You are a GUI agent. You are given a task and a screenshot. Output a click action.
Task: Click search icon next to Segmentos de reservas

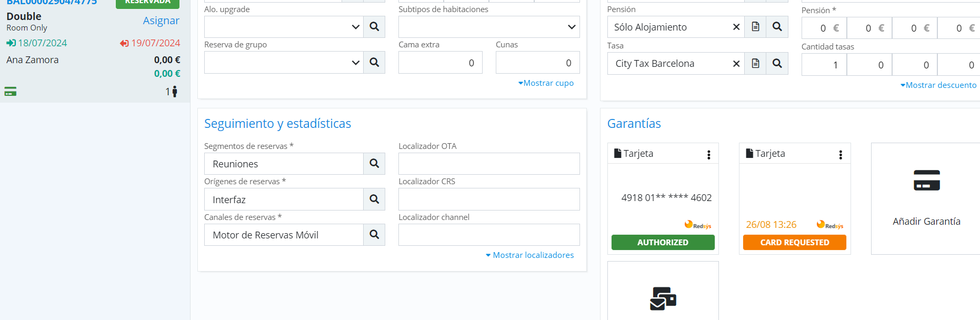[374, 164]
